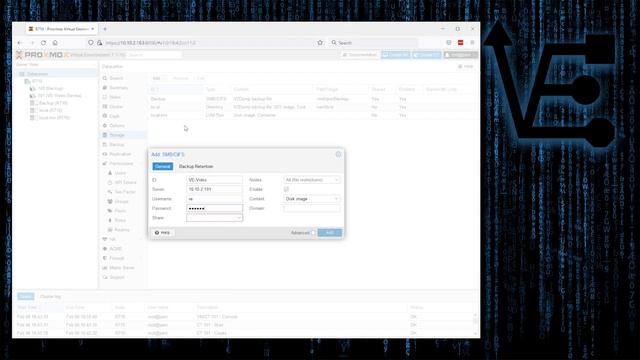The height and width of the screenshot is (360, 640).
Task: Click the browser home button
Action: tap(55, 42)
